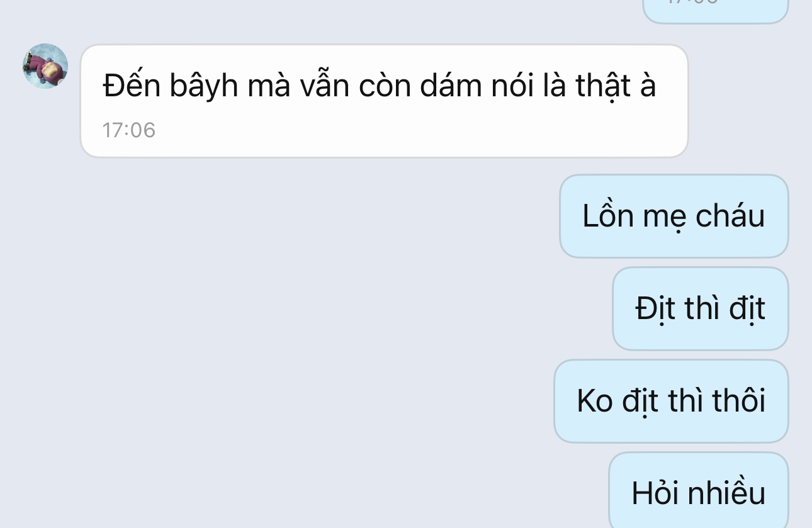Select the received message starting "Đến bâyh"
The image size is (812, 528).
point(384,101)
